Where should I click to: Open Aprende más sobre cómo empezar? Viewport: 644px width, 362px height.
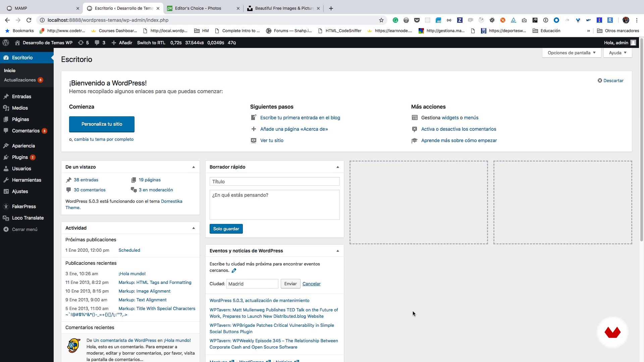click(459, 140)
